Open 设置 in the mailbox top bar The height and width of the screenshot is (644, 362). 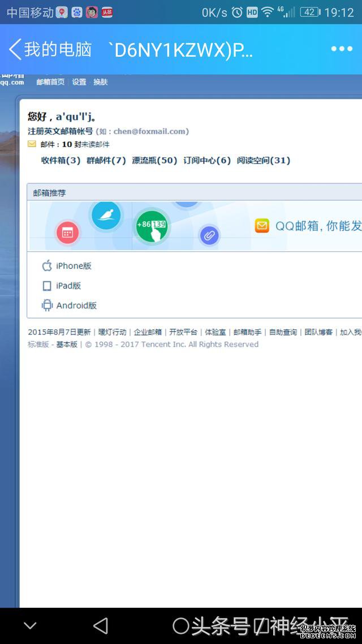pyautogui.click(x=79, y=81)
